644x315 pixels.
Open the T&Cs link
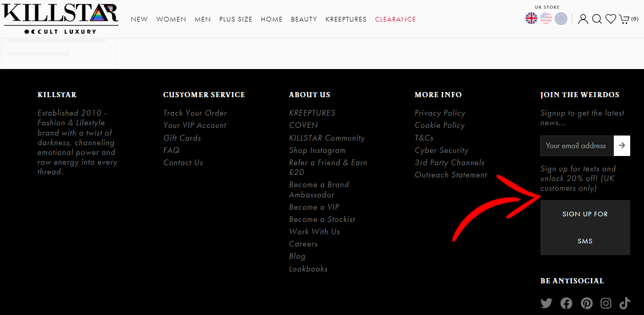coord(424,138)
